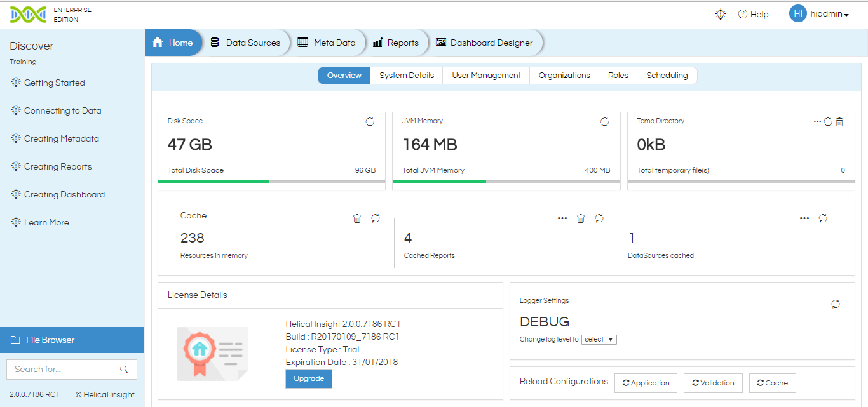Click the 238 resources in memory value
Image resolution: width=868 pixels, height=407 pixels.
tap(193, 238)
